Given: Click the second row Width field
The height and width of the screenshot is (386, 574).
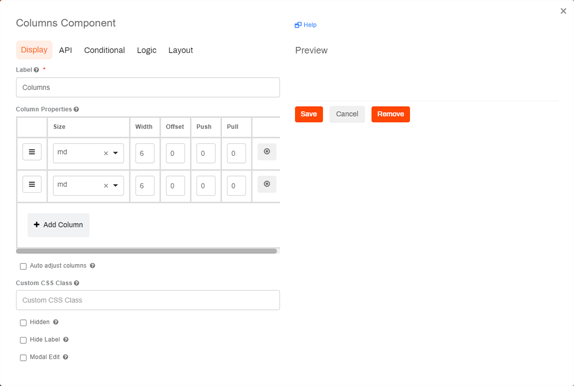Looking at the screenshot, I should pyautogui.click(x=145, y=186).
